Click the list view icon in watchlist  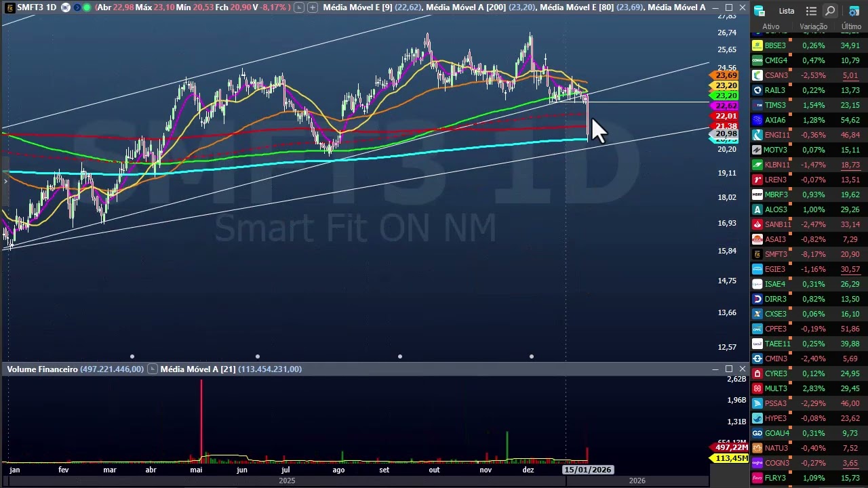coord(811,12)
